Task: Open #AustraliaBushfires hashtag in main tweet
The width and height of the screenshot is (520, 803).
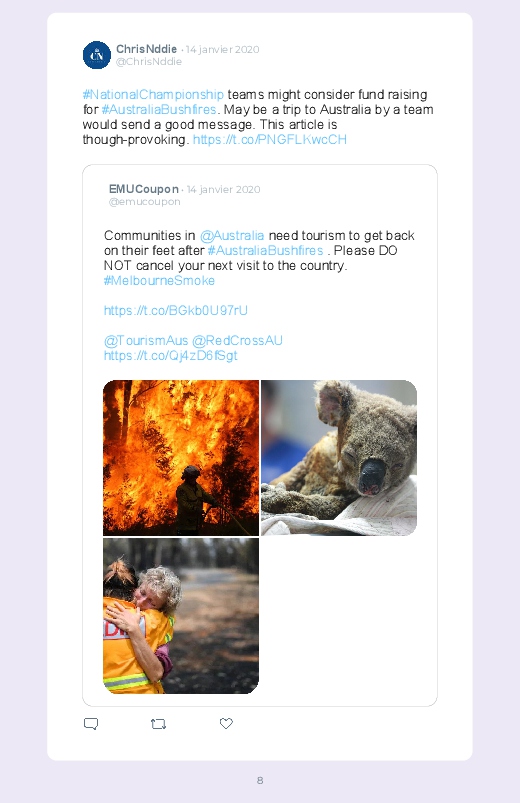Action: click(x=159, y=110)
